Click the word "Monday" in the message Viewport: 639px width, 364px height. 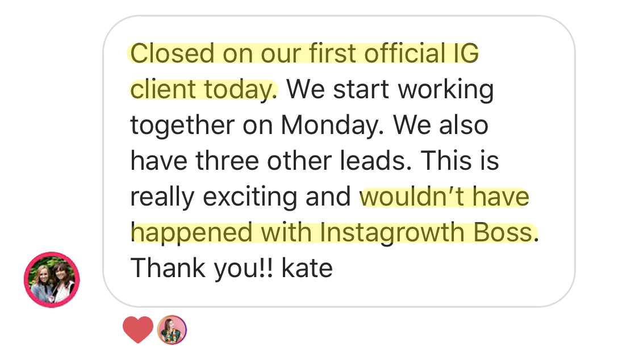tap(329, 125)
